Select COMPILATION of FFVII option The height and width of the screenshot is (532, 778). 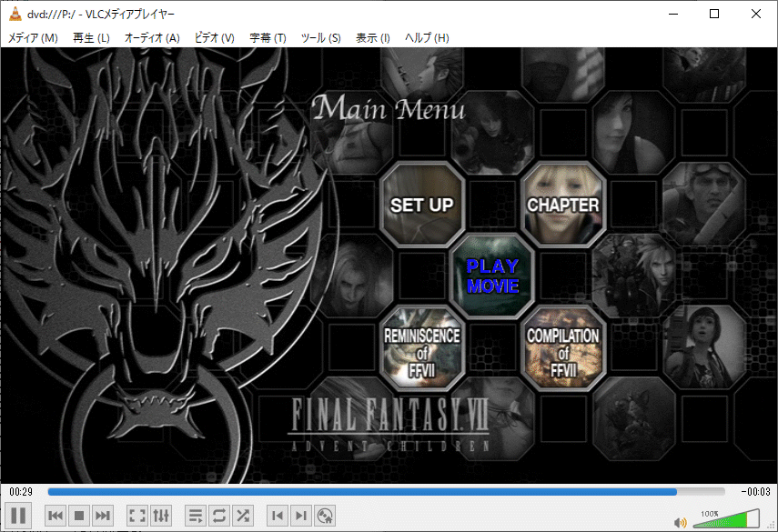pos(563,348)
